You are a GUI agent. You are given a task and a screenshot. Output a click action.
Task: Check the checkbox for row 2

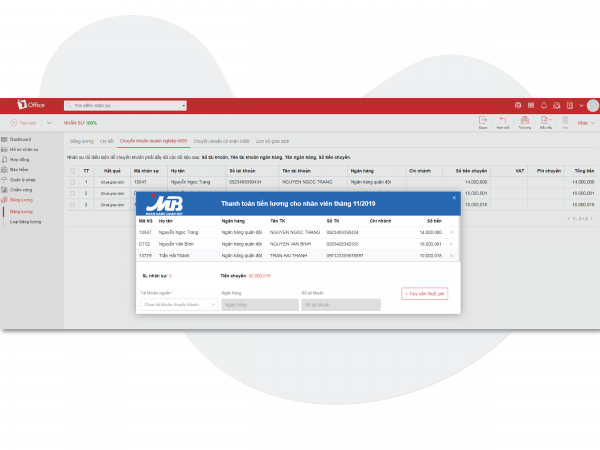(72, 194)
